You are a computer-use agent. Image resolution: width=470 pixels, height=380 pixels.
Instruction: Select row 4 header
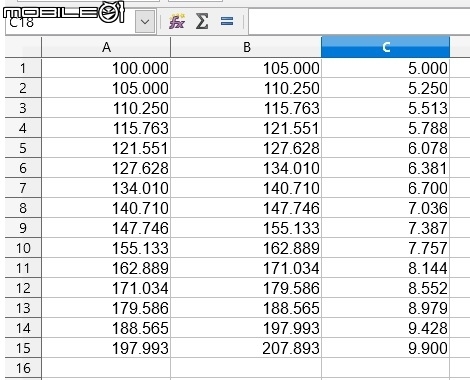23,128
